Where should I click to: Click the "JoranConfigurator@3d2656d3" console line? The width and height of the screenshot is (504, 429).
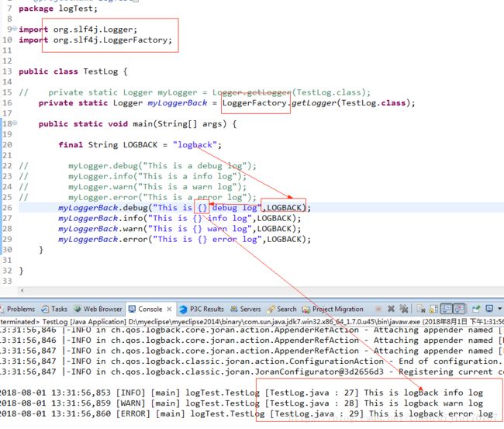pos(252,372)
